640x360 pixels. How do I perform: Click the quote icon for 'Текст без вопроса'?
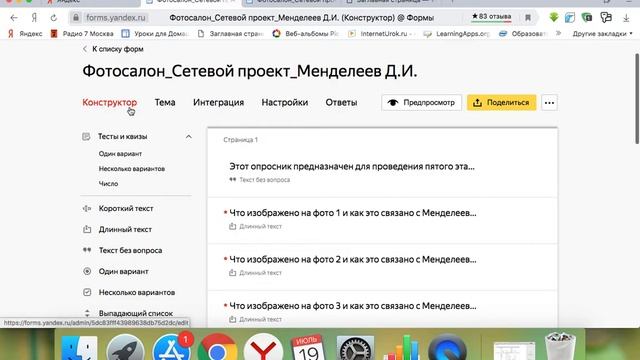87,250
